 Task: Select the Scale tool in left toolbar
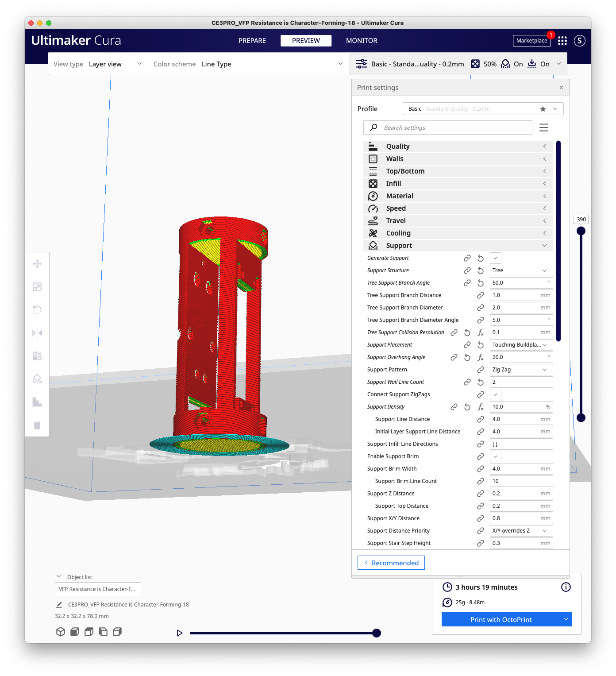[x=37, y=287]
